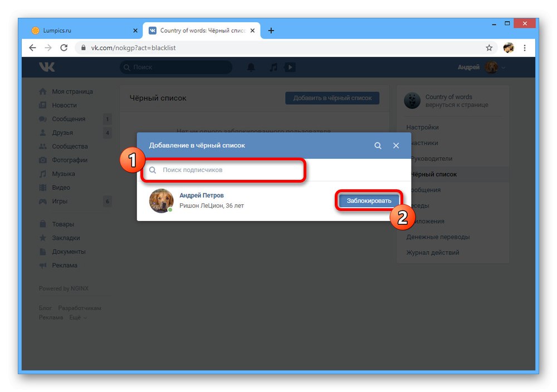Click footer Реклама link

[51, 317]
